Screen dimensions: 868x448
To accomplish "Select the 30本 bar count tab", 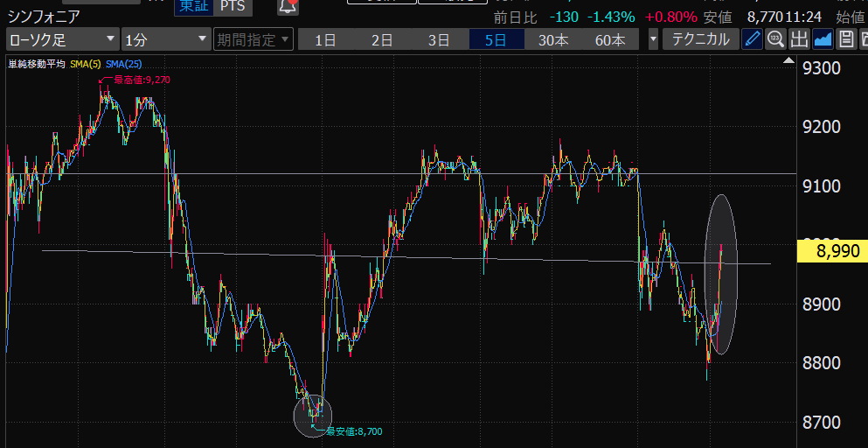I will (553, 39).
